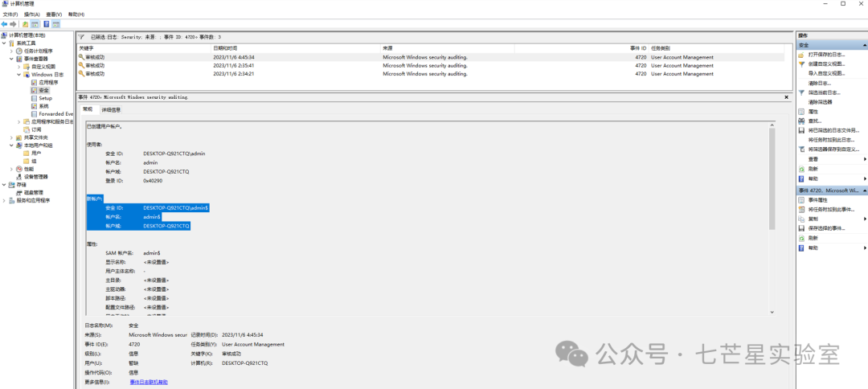Click the Back arrow toolbar icon
Viewport: 868px width, 389px height.
click(5, 24)
